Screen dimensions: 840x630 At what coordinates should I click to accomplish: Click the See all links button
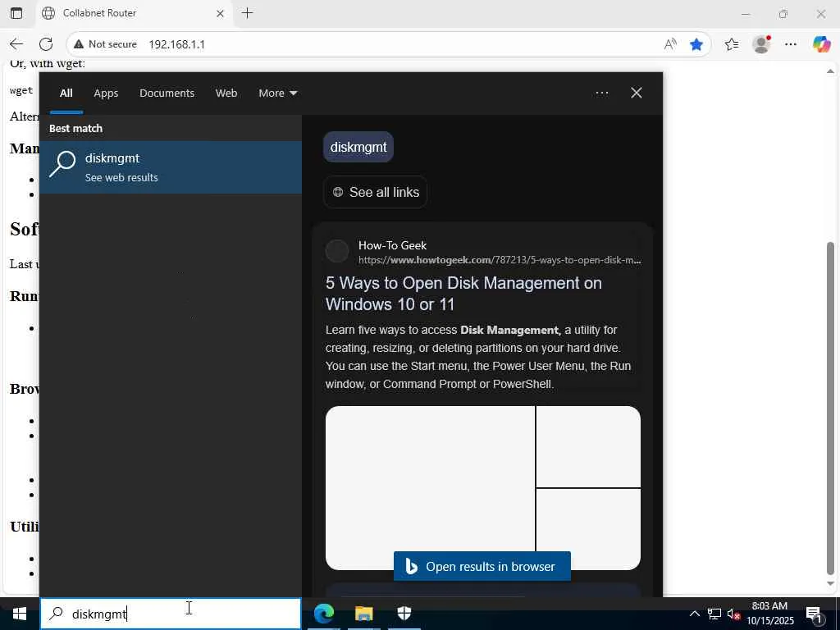(x=375, y=192)
